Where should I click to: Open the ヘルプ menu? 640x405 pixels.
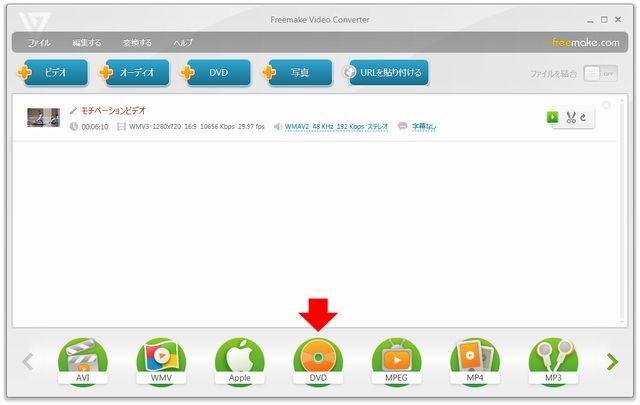click(x=183, y=43)
